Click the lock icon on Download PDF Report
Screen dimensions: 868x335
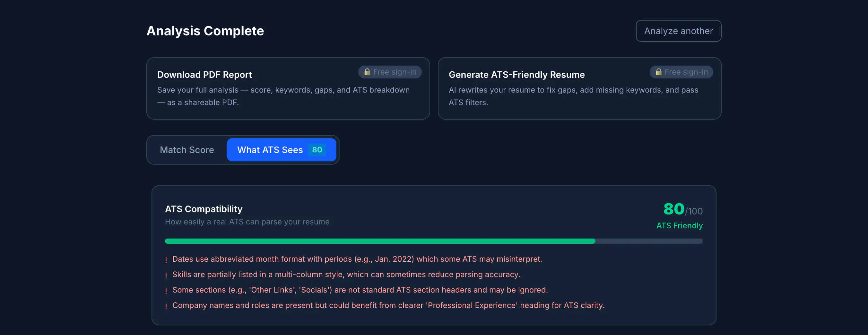pyautogui.click(x=367, y=72)
